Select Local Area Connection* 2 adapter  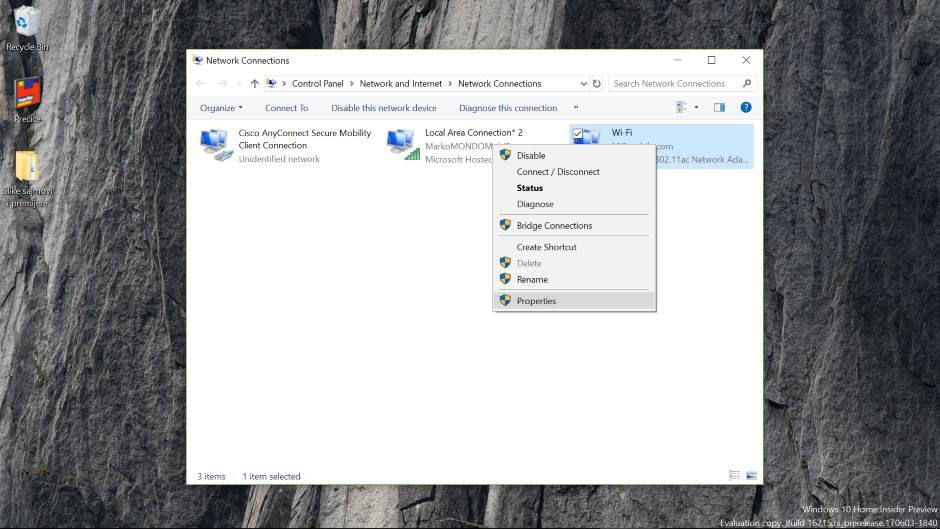(403, 144)
